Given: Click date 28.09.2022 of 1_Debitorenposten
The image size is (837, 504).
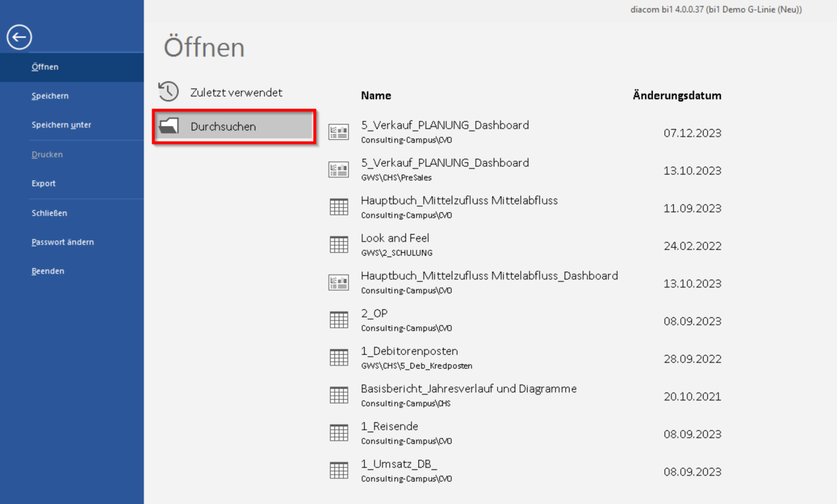Looking at the screenshot, I should pyautogui.click(x=692, y=359).
